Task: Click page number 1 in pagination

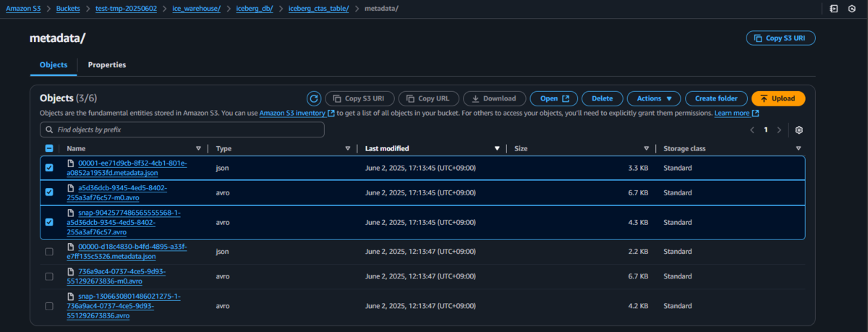Action: pos(766,130)
